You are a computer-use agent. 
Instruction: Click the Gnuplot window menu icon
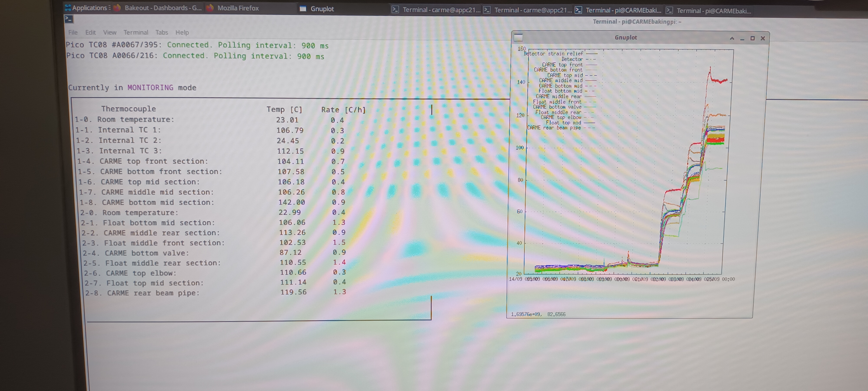[x=518, y=37]
